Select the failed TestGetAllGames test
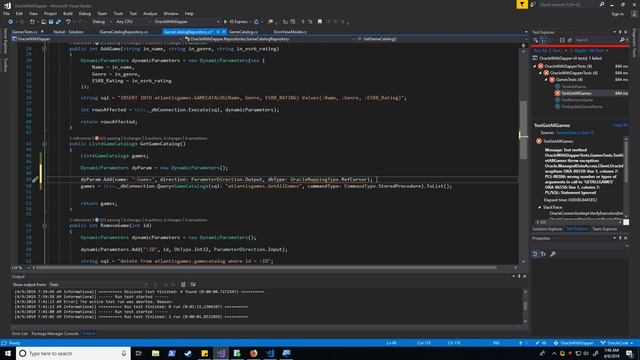 pos(576,93)
